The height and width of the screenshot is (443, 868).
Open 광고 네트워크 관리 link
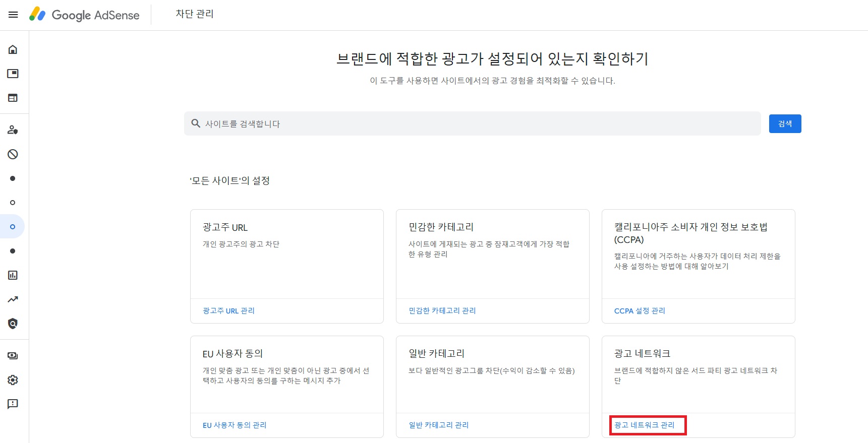[x=644, y=425]
